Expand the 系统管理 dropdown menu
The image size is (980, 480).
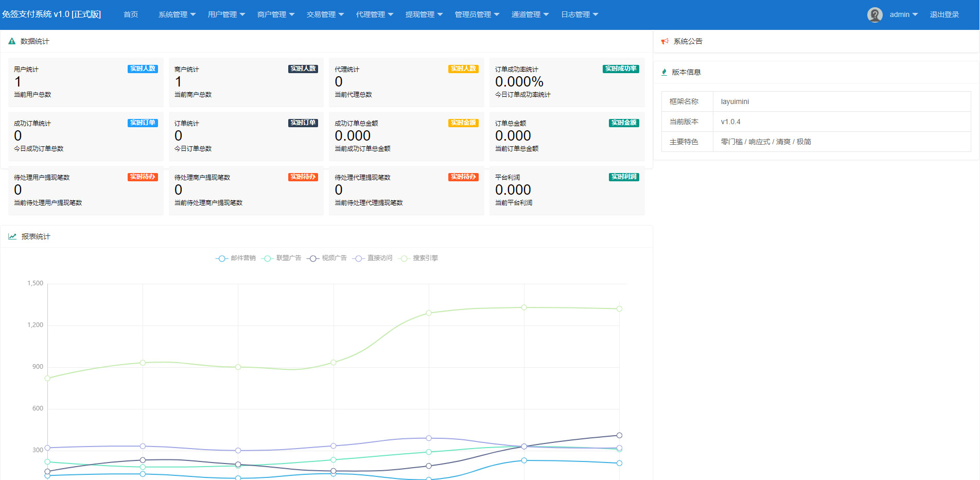point(177,14)
